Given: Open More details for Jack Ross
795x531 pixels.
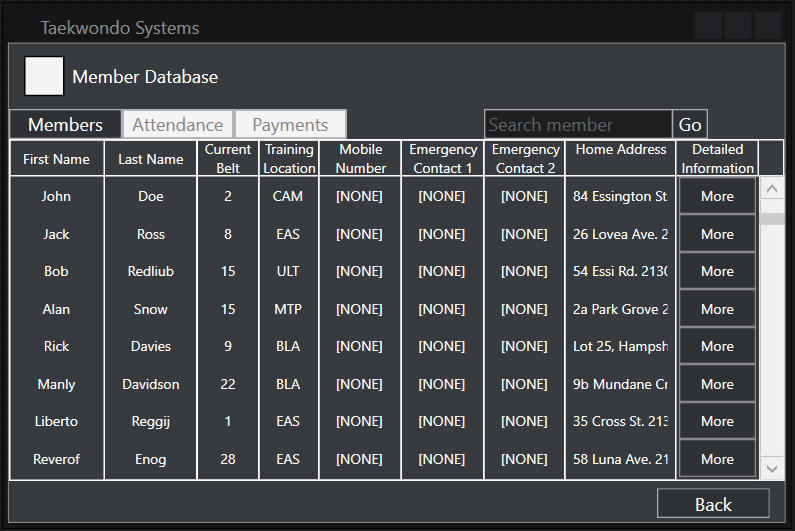Looking at the screenshot, I should coord(717,234).
